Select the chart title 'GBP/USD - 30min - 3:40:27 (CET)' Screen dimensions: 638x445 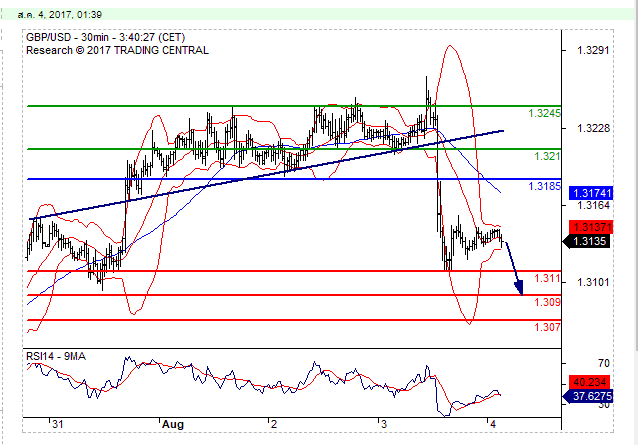point(105,37)
